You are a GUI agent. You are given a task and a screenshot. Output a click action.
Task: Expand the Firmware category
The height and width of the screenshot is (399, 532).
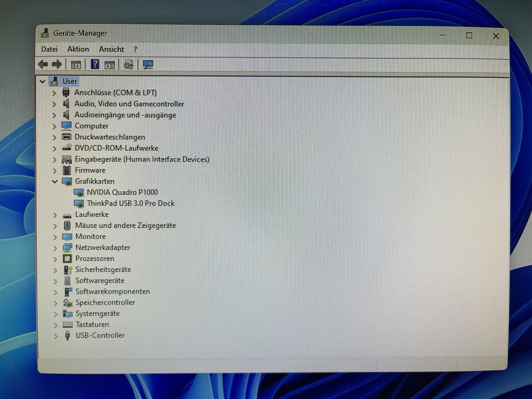55,171
